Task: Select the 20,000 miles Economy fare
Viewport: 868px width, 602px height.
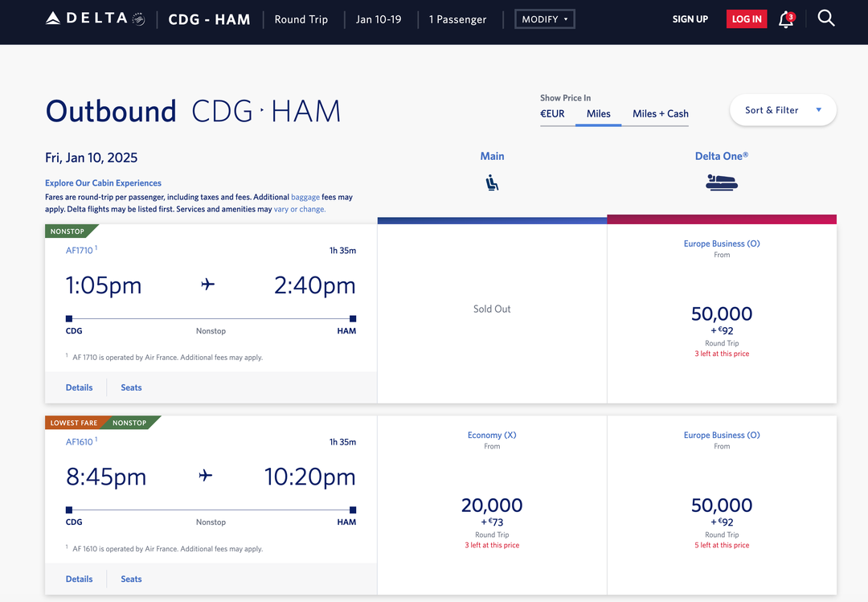Action: click(491, 505)
